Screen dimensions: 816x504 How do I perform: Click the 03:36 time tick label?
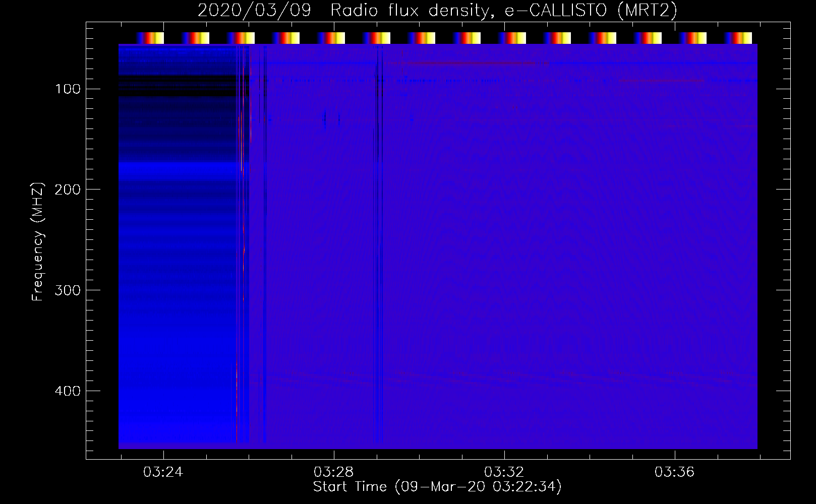pyautogui.click(x=675, y=472)
